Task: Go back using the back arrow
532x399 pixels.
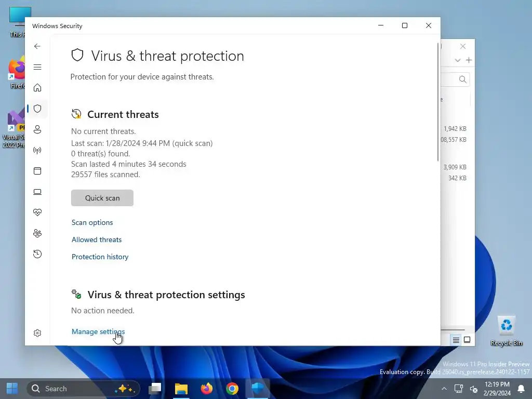Action: [x=37, y=46]
